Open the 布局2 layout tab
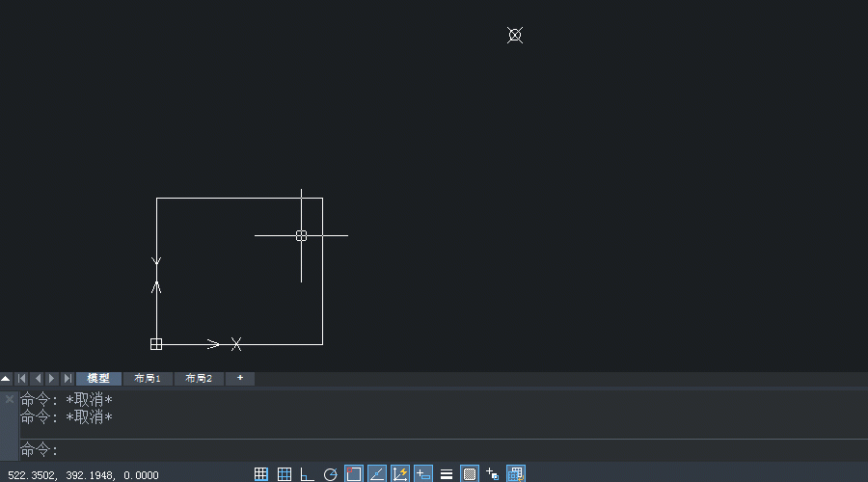 click(199, 379)
